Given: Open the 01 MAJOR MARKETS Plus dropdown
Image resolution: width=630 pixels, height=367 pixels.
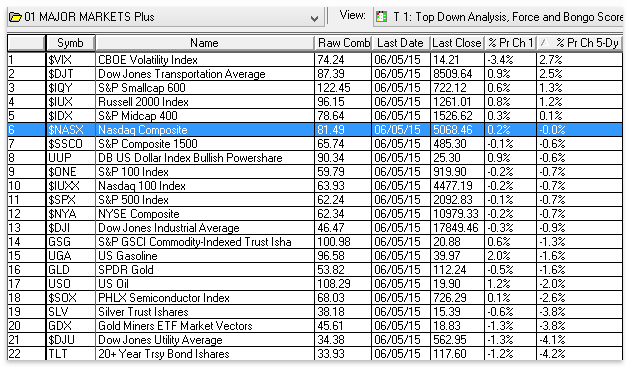Looking at the screenshot, I should [x=315, y=18].
